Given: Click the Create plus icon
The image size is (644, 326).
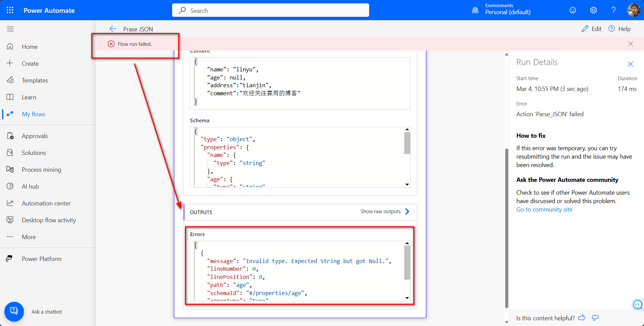Looking at the screenshot, I should point(10,63).
